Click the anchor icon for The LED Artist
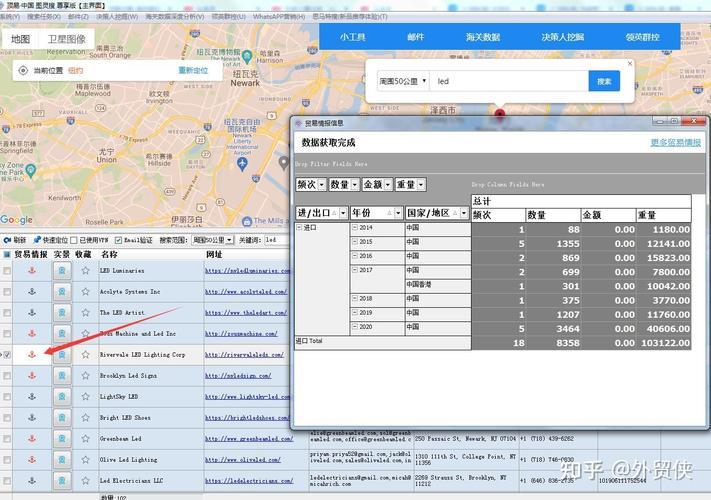This screenshot has width=711, height=500. (32, 312)
